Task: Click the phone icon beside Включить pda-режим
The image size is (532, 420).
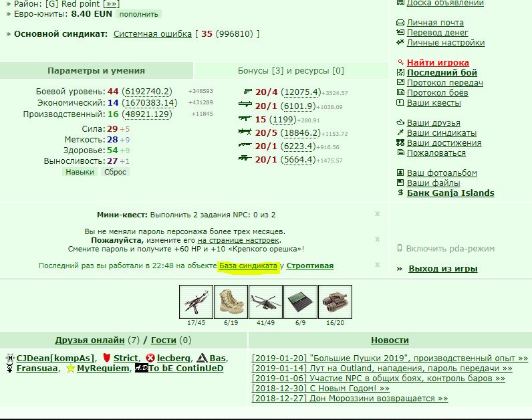Action: click(400, 248)
